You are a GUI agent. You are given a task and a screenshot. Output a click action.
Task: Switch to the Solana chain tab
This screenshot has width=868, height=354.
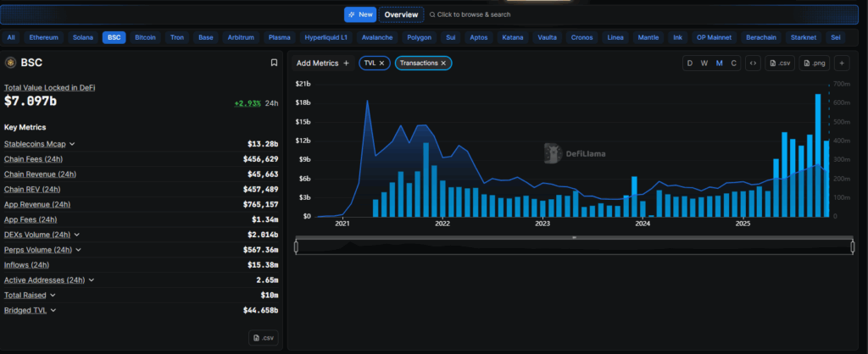pos(83,37)
